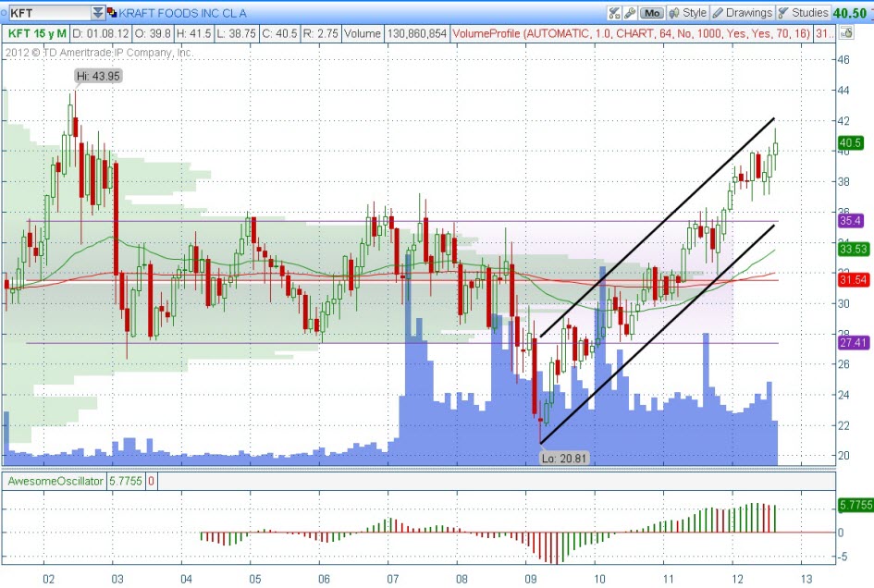
Task: Click the green 40.5 price axis tag
Action: 851,143
